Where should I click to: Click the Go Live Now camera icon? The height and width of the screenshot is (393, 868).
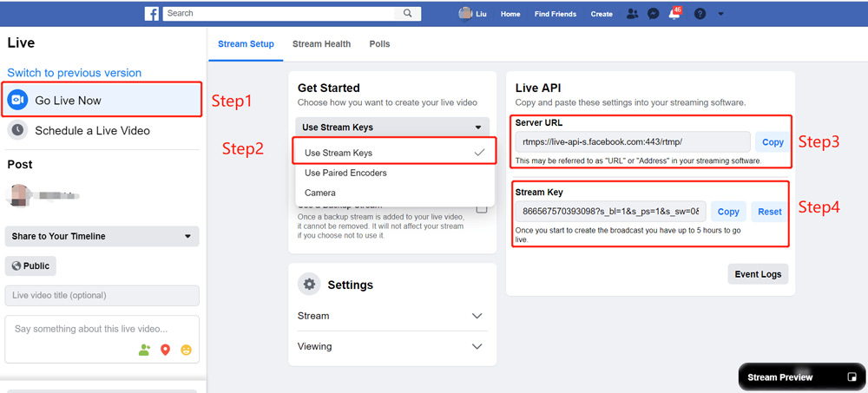[x=17, y=100]
